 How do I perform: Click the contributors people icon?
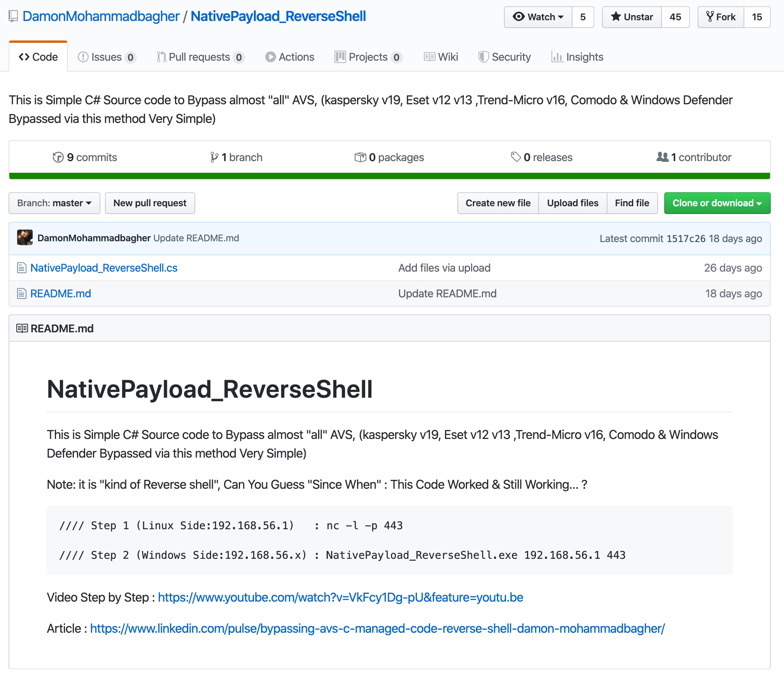pos(662,157)
